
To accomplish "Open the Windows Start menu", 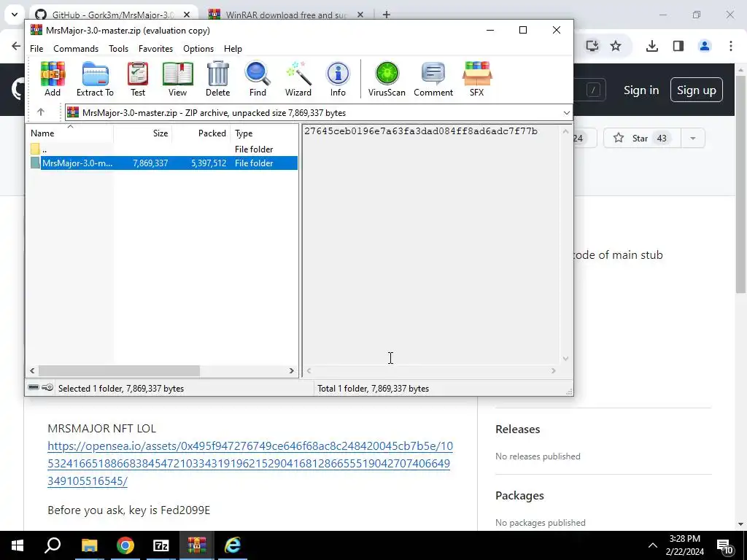I will click(18, 545).
